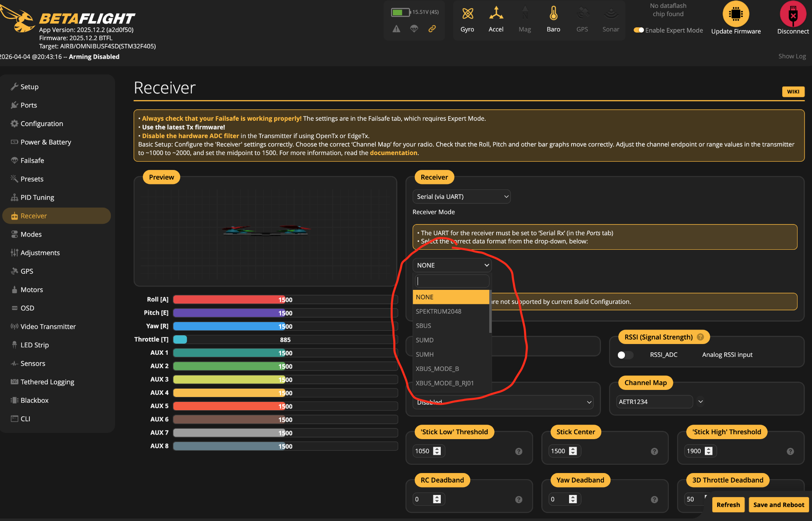The width and height of the screenshot is (812, 521).
Task: Click the provider list scrollbar
Action: (490, 311)
